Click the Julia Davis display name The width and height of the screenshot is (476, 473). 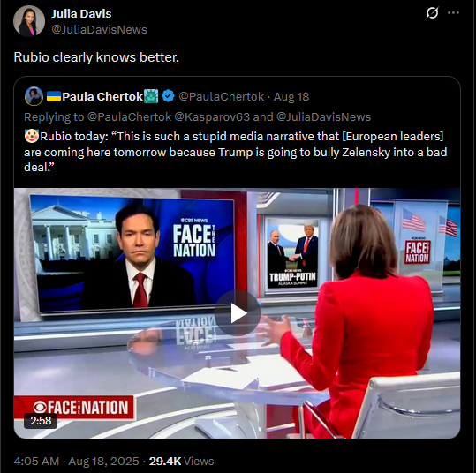(81, 13)
